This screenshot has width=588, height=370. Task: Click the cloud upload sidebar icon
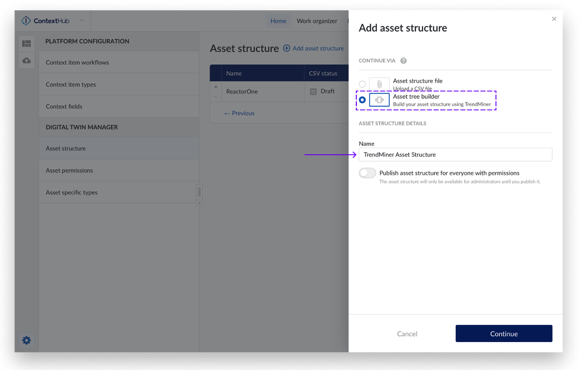[x=26, y=61]
